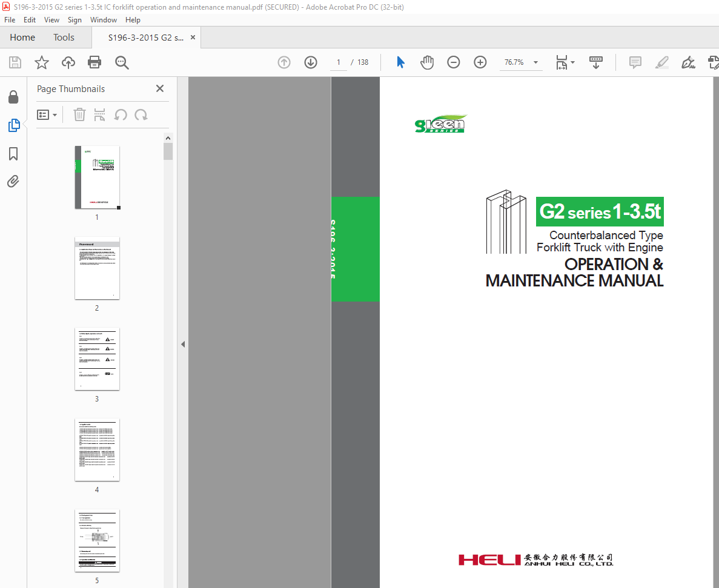The image size is (719, 588).
Task: Select the S196-3-2015 G2 document tab
Action: click(x=146, y=38)
